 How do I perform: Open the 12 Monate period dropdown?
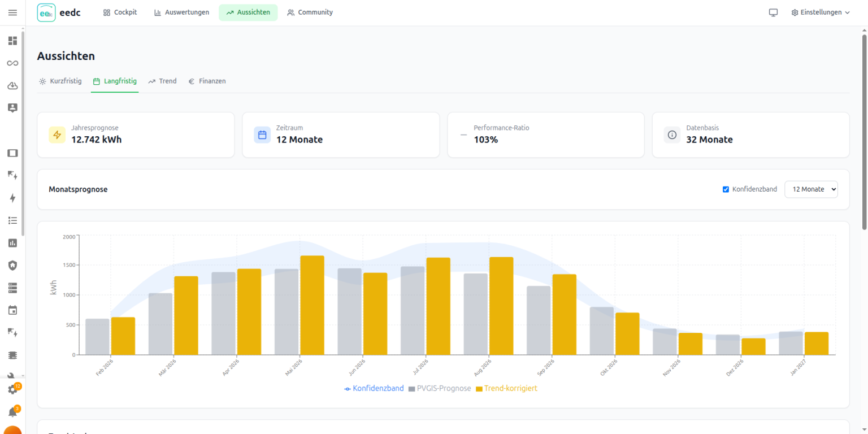[811, 189]
